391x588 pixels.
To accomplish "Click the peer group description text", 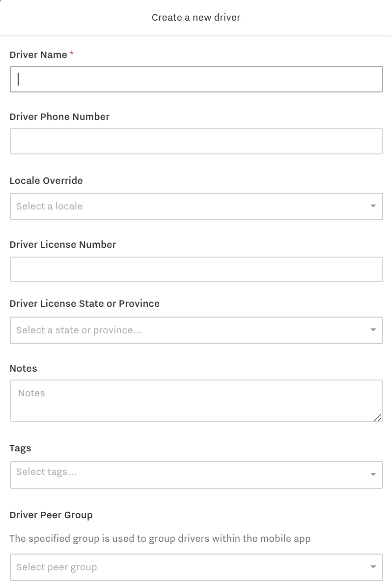I will tap(160, 538).
